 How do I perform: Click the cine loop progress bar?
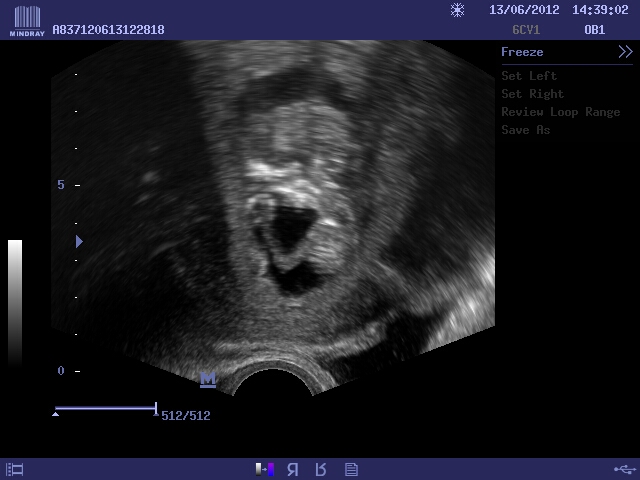click(105, 409)
